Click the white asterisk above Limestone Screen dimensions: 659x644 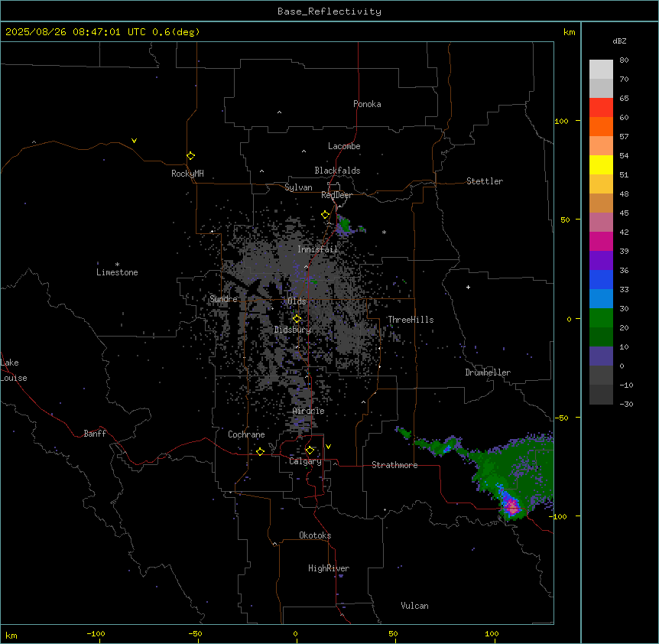click(x=117, y=265)
